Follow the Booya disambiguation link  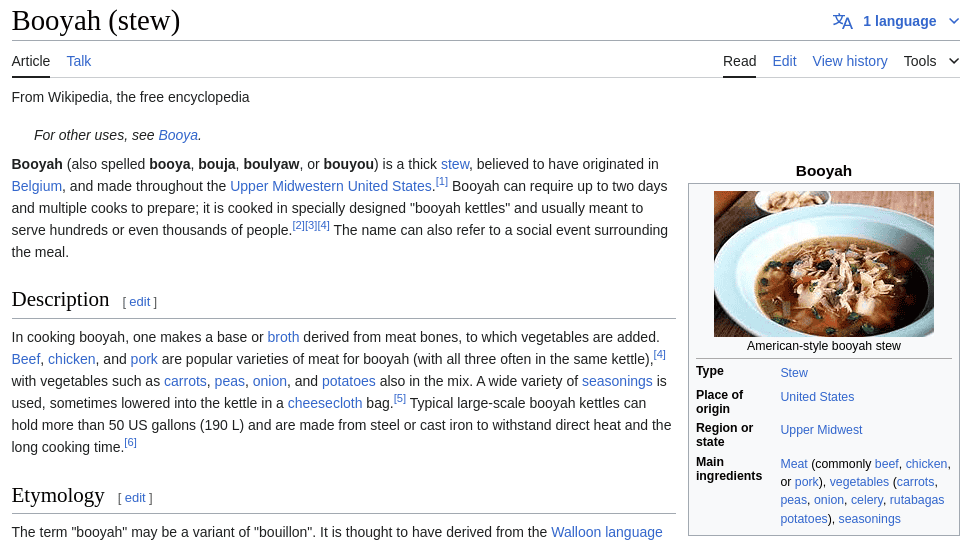click(x=178, y=135)
